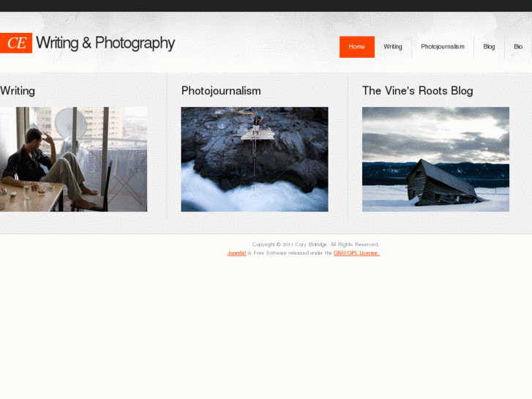This screenshot has width=532, height=399.
Task: Open the Writing navigation menu item
Action: [393, 47]
